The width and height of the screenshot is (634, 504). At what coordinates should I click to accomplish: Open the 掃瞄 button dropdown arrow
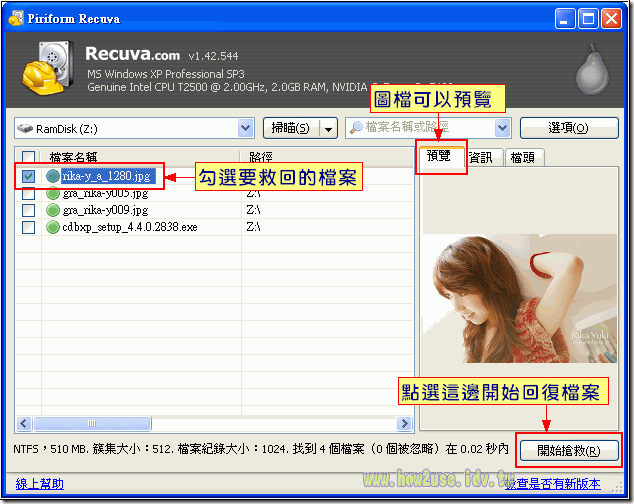(x=329, y=129)
